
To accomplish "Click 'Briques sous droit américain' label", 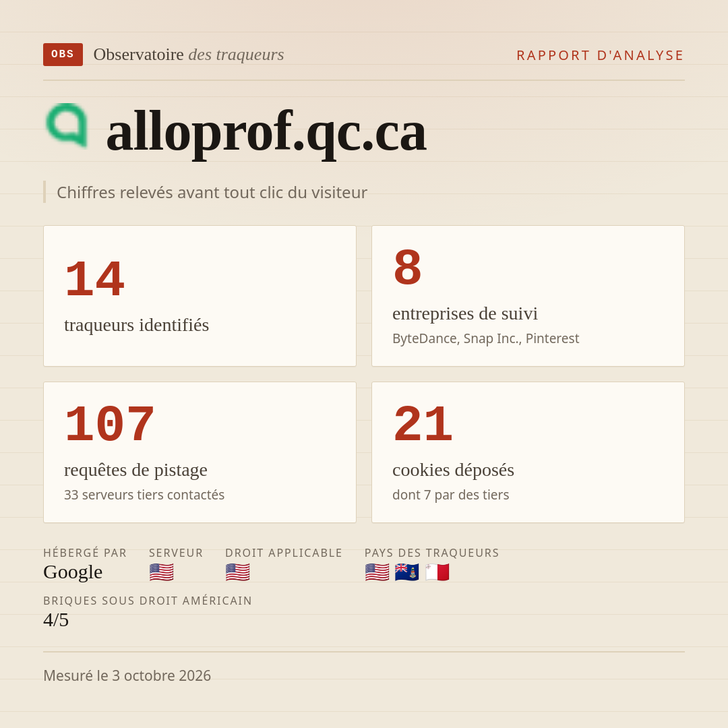I will click(x=148, y=601).
